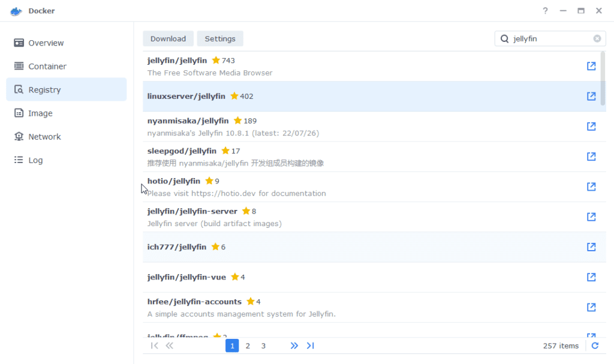
Task: Select the nyanmisaka/jellyfin image row
Action: (x=374, y=127)
